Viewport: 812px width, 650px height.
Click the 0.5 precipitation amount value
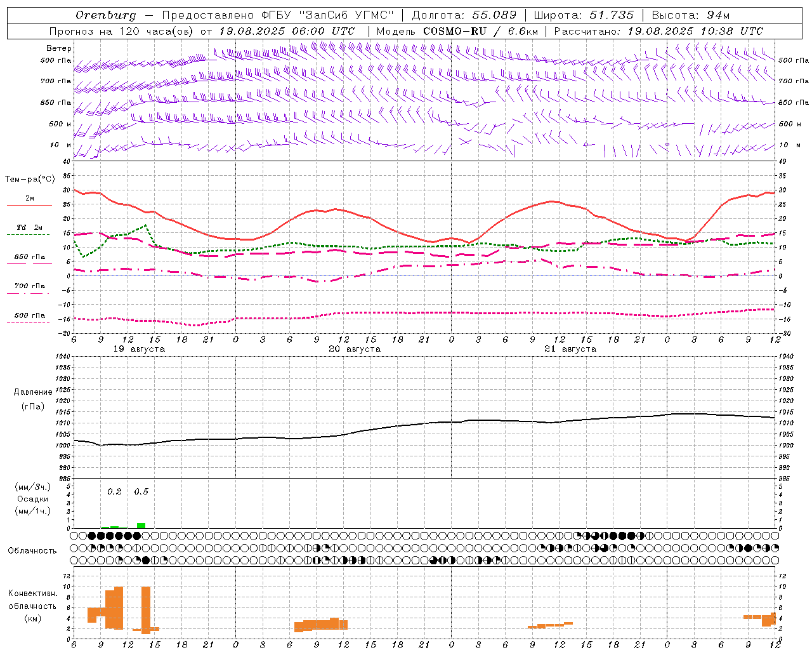[141, 492]
